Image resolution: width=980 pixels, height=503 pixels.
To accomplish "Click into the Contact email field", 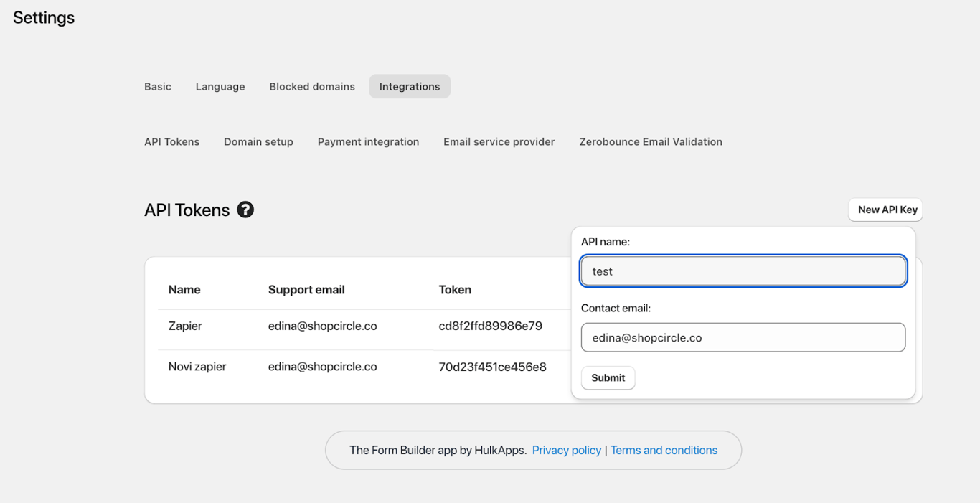I will pos(743,337).
